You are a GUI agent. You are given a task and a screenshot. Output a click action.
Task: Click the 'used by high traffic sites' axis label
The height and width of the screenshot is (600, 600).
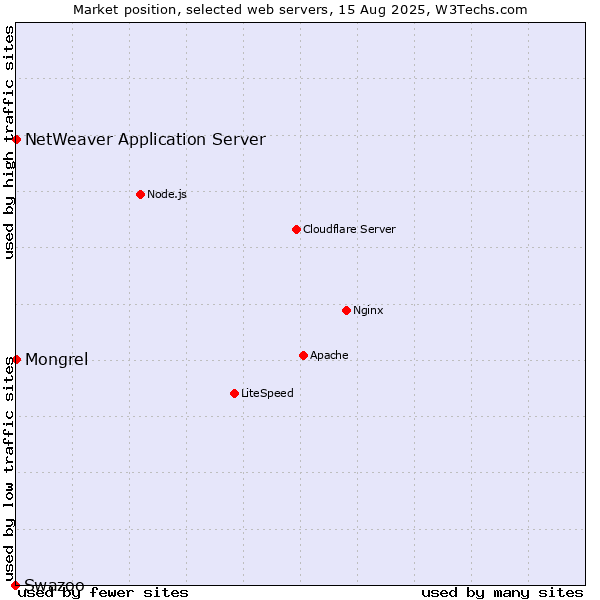[9, 142]
